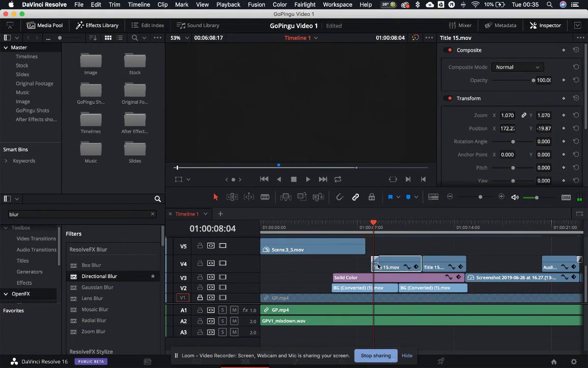
Task: Open the File menu
Action: click(79, 5)
